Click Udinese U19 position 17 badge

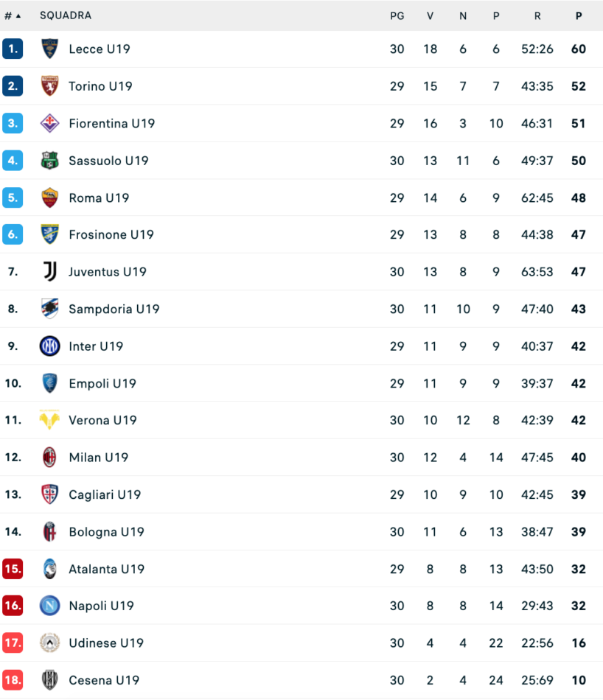click(x=13, y=643)
